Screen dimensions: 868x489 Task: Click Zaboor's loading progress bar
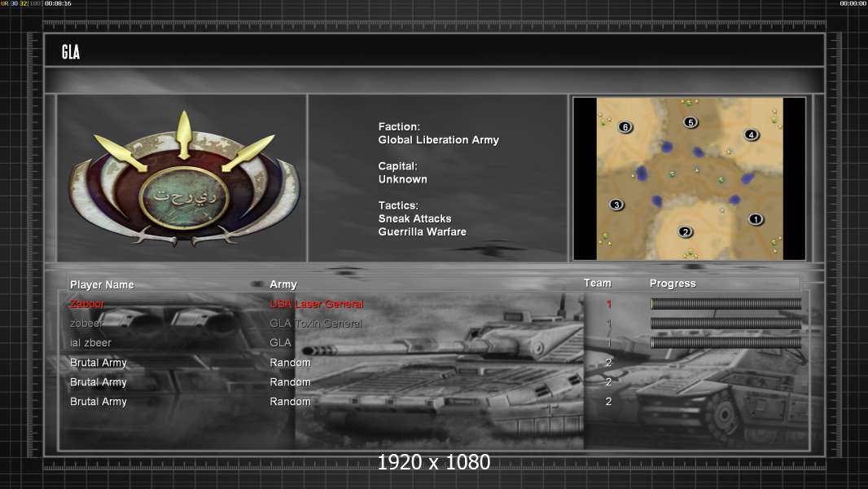coord(726,303)
